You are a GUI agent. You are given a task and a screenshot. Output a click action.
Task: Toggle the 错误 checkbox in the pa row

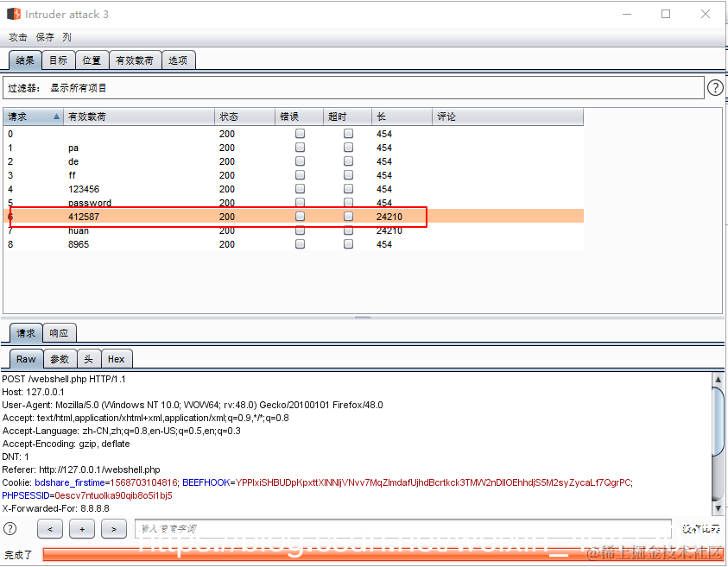(300, 148)
